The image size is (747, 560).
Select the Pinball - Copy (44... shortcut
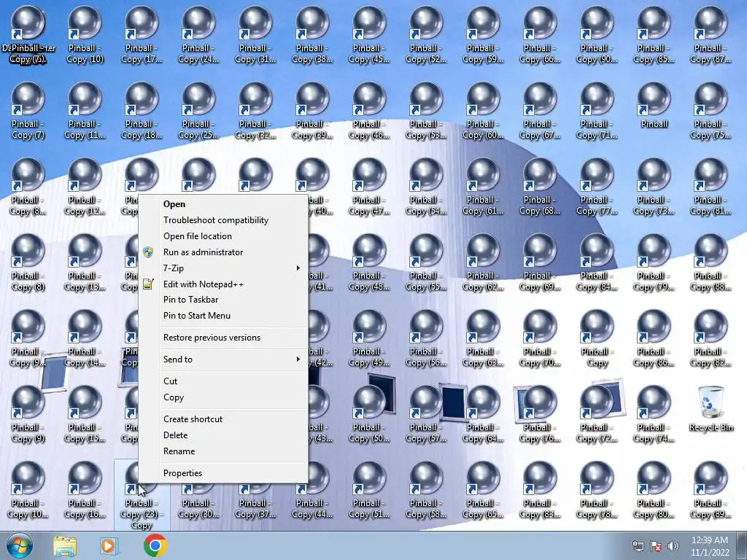312,491
